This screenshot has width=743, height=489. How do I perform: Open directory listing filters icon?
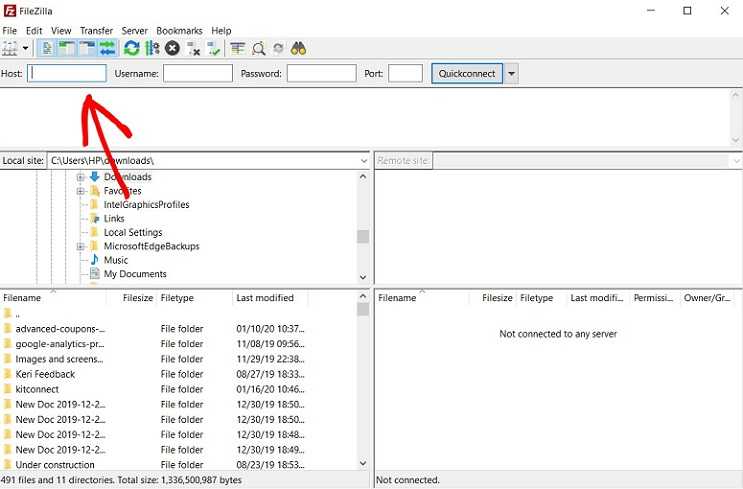(237, 48)
